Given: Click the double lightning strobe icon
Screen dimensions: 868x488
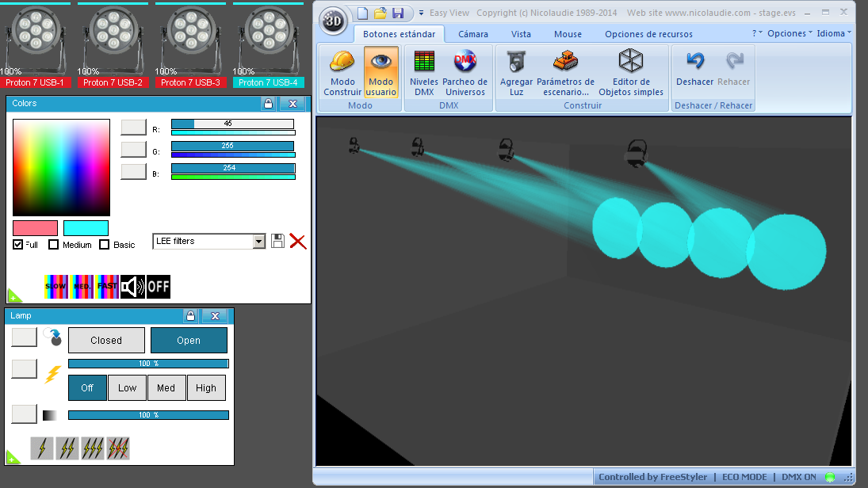Looking at the screenshot, I should pyautogui.click(x=67, y=448).
